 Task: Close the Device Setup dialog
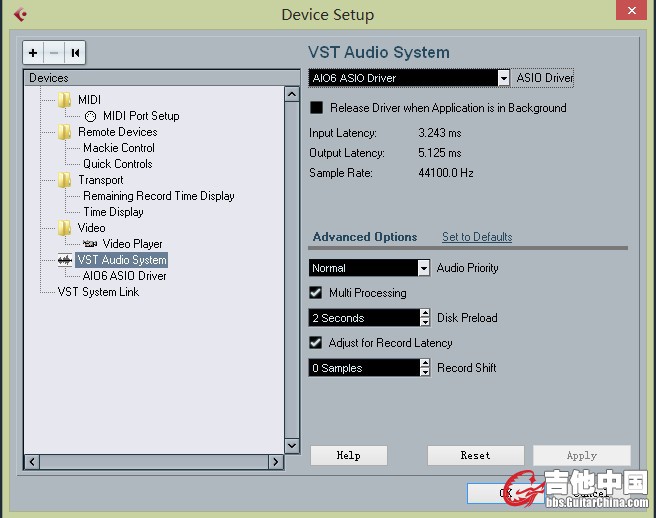point(632,10)
